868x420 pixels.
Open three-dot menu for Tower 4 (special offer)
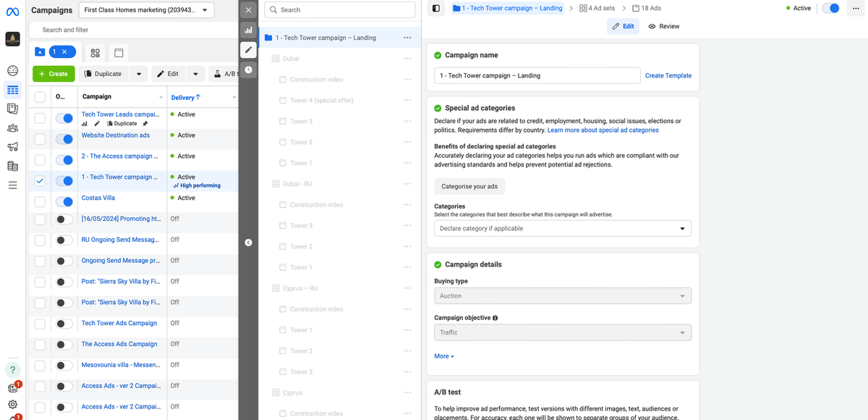(x=407, y=101)
